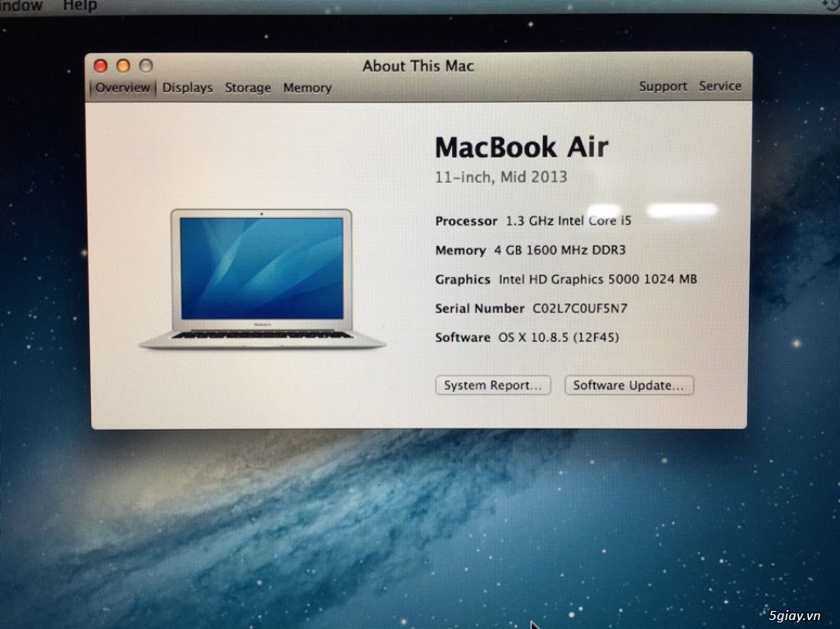Select the Memory tab
Screen dimensions: 840x629
307,87
